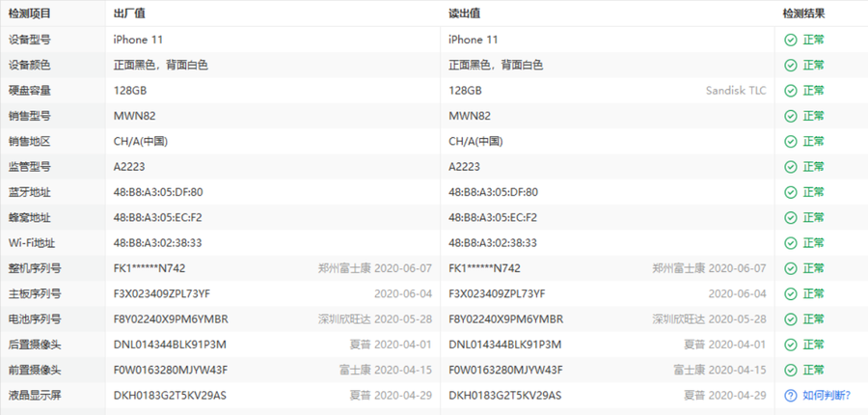Click read front camera serial F0W0163280MJYW43F

point(505,370)
